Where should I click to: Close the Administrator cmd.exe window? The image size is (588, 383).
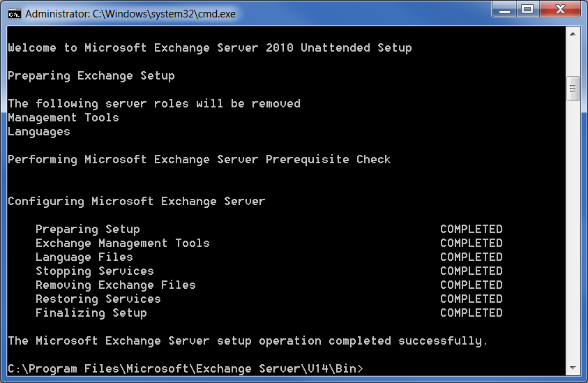(560, 9)
